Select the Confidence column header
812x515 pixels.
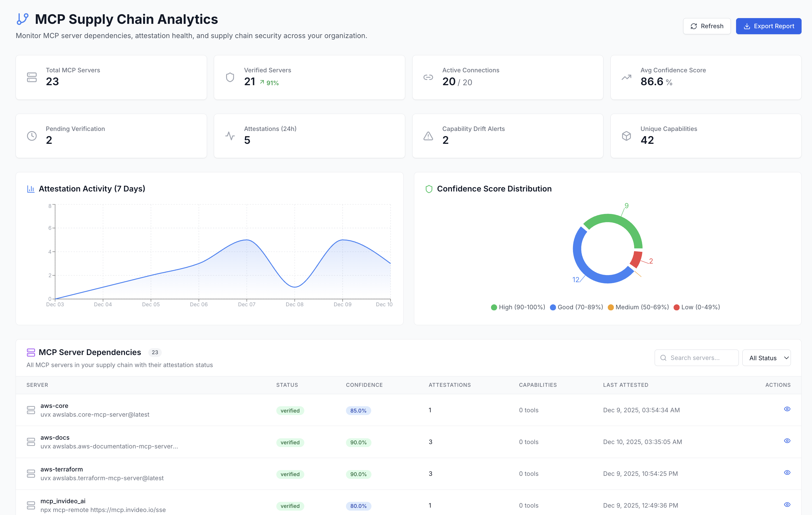364,385
